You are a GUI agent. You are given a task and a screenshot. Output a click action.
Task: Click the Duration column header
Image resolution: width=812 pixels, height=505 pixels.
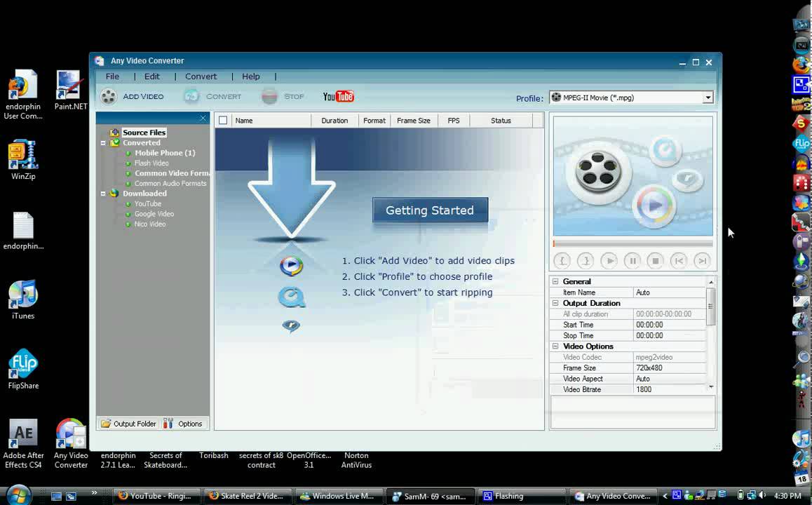[334, 121]
